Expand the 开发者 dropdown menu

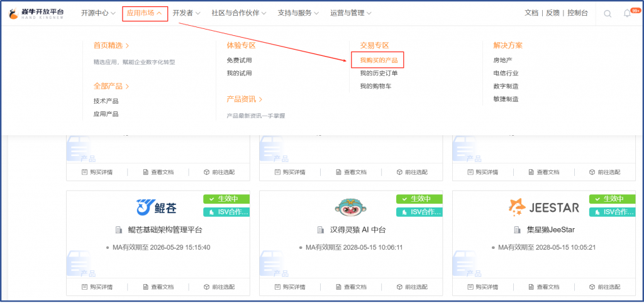click(186, 13)
